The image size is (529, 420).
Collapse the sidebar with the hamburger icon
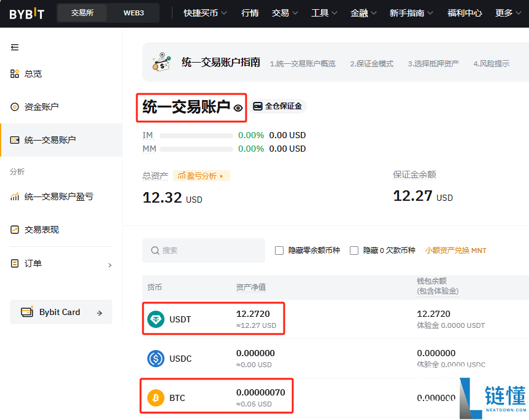[15, 47]
